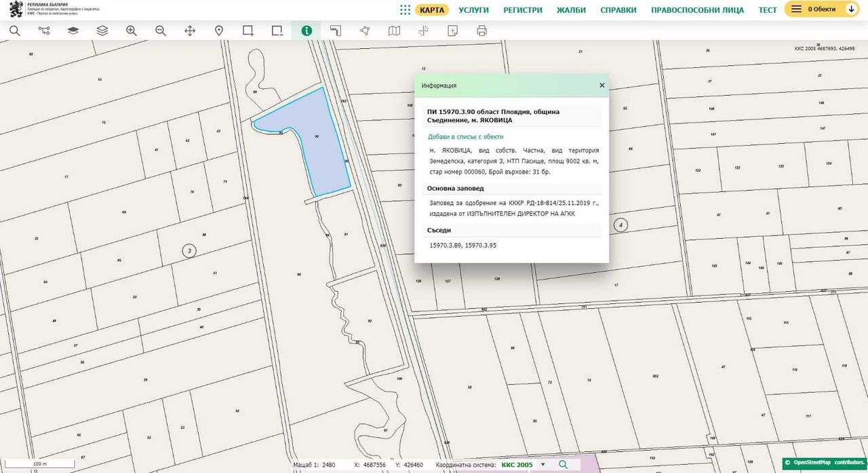Select the polygon area measure tool

(365, 31)
